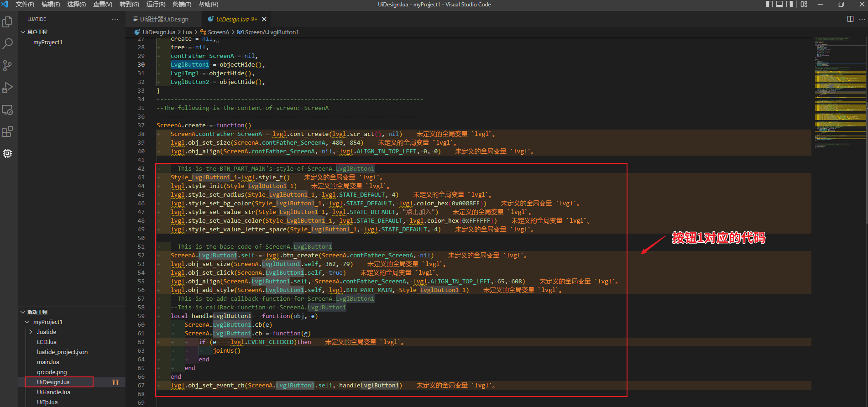Toggle the secondary sidebar layout button
Viewport: 868px width, 407px height.
[790, 5]
